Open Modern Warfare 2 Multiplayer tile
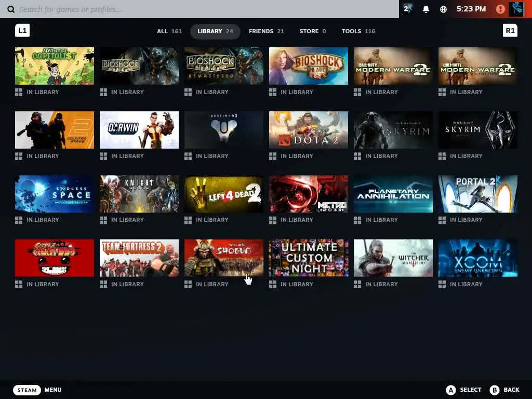532x399 pixels. [478, 66]
